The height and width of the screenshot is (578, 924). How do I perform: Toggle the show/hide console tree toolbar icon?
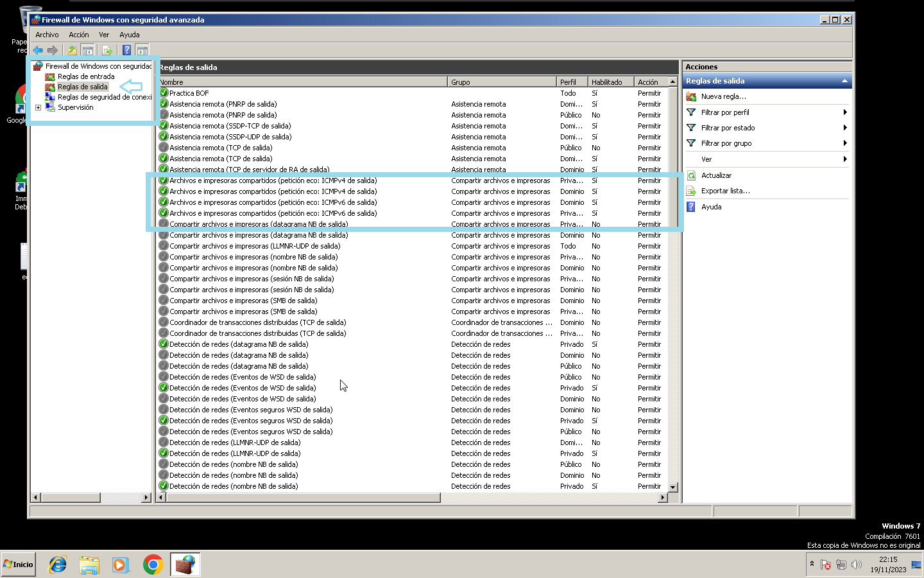(x=88, y=50)
